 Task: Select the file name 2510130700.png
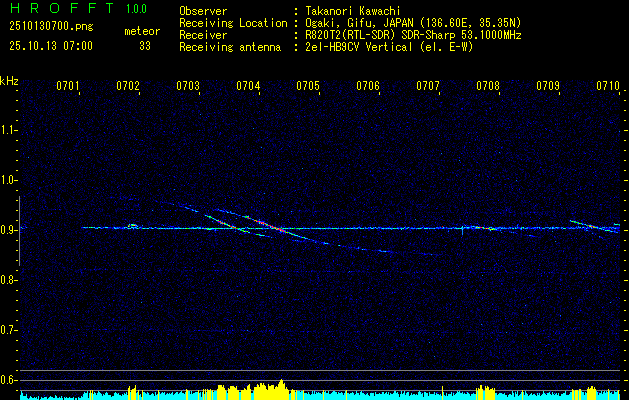pyautogui.click(x=51, y=27)
